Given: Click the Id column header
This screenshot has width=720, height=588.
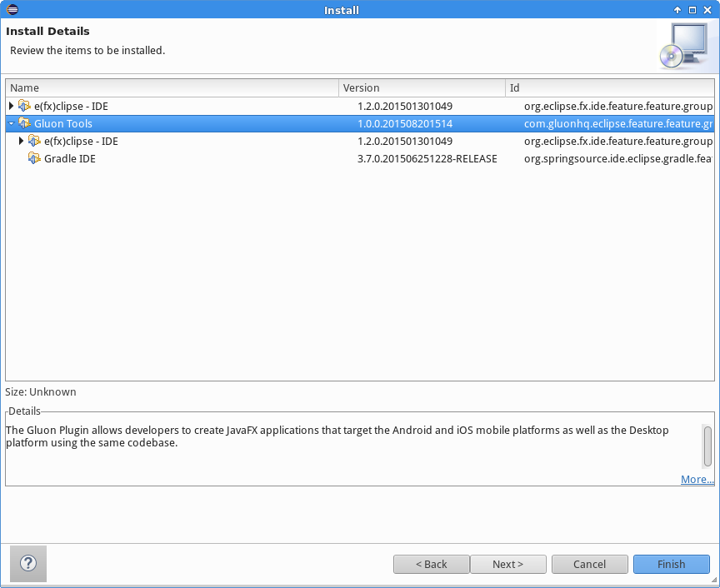Looking at the screenshot, I should pos(610,87).
